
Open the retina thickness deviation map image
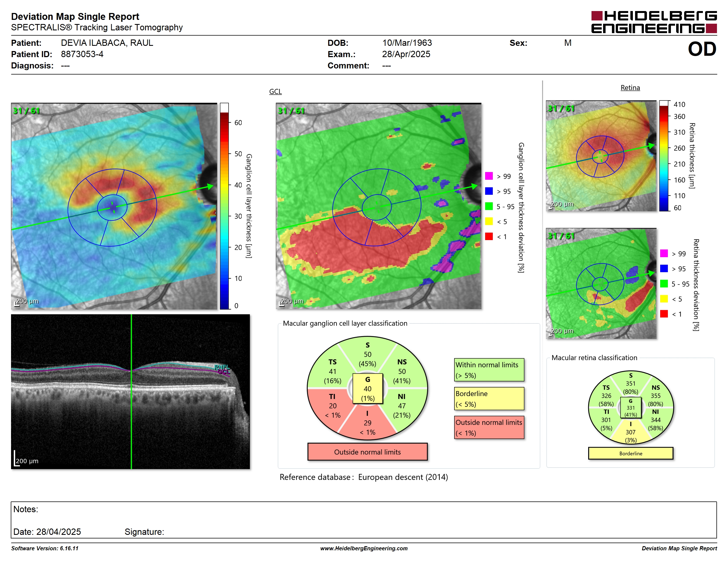[601, 283]
